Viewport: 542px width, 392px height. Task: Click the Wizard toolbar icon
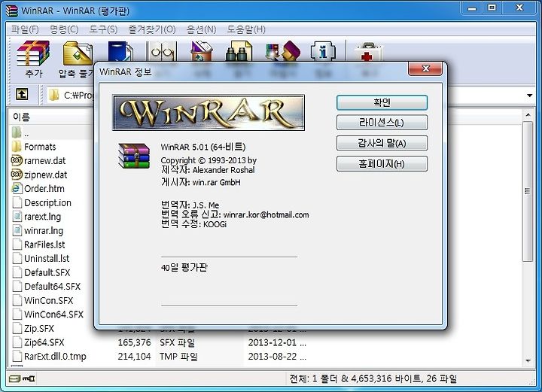pyautogui.click(x=283, y=51)
